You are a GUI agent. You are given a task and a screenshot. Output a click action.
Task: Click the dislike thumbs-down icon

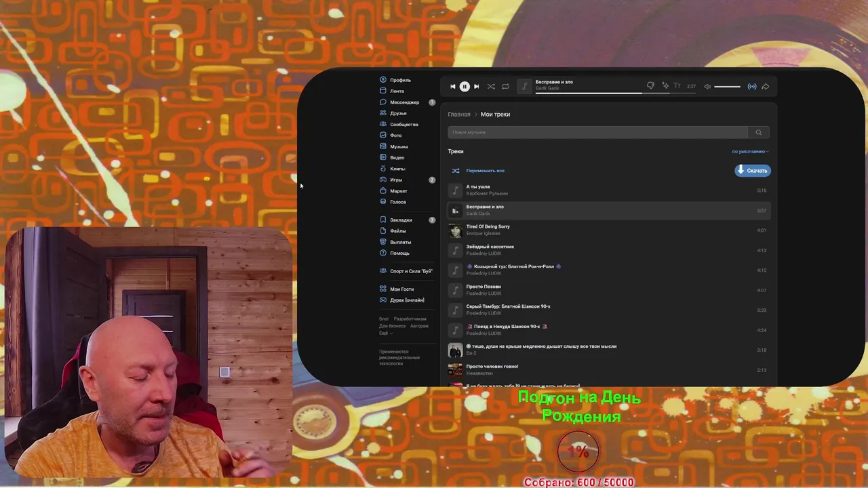(x=650, y=86)
